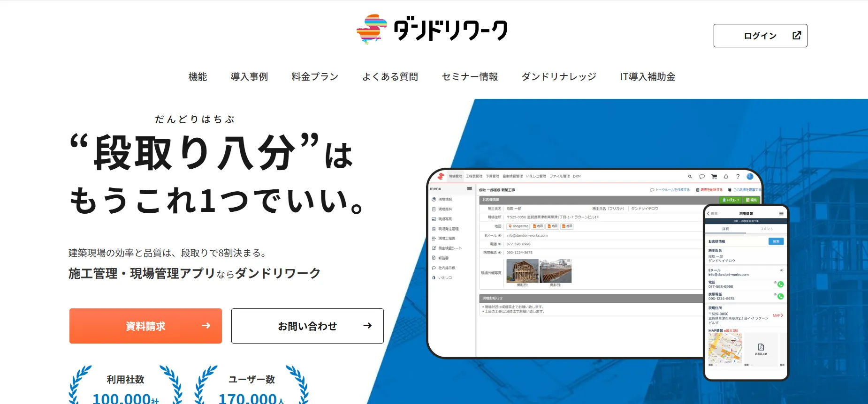
Task: Open the ダンドリナレッジ navigation link
Action: click(x=559, y=77)
